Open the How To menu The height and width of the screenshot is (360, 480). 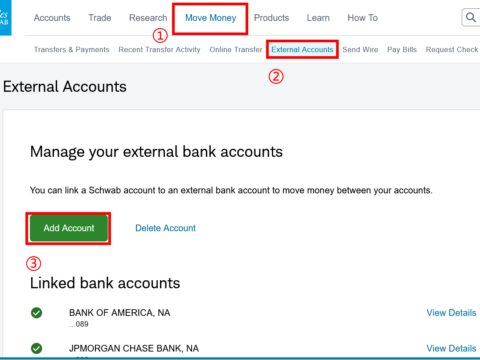pyautogui.click(x=362, y=18)
